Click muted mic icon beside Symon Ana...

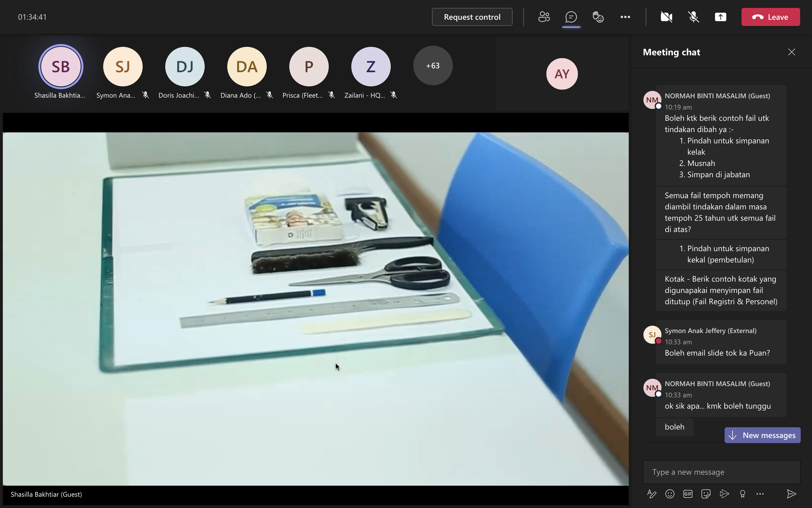point(145,95)
